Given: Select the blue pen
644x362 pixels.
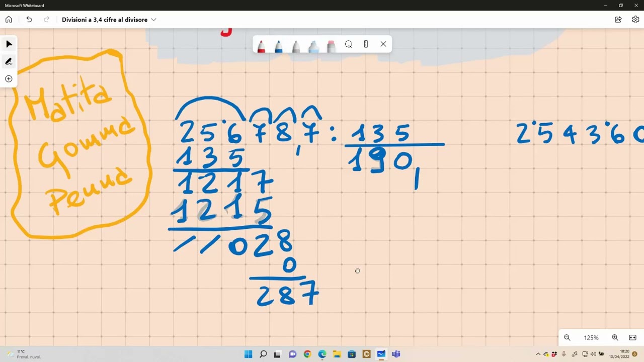Looking at the screenshot, I should 279,46.
